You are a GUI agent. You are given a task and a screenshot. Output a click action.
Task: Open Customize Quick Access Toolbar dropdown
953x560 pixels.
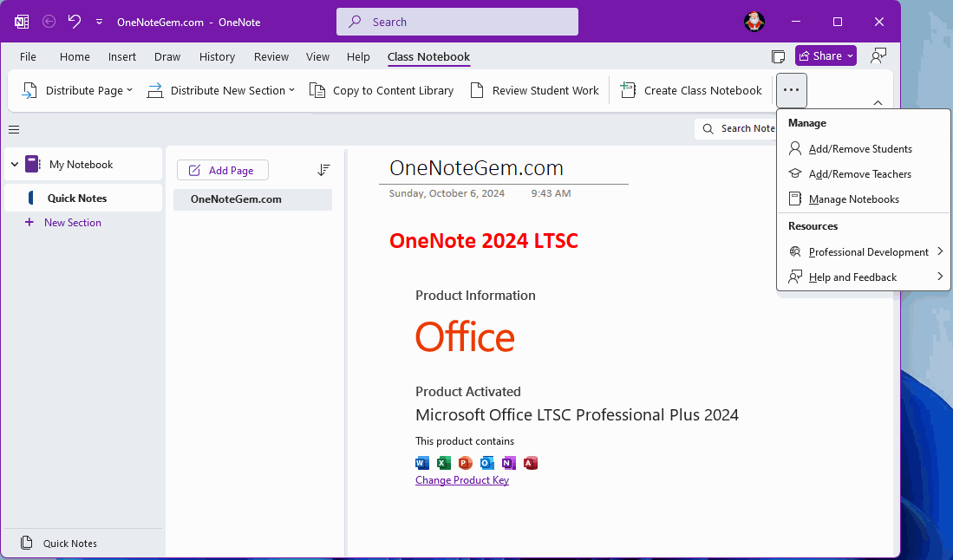[99, 22]
